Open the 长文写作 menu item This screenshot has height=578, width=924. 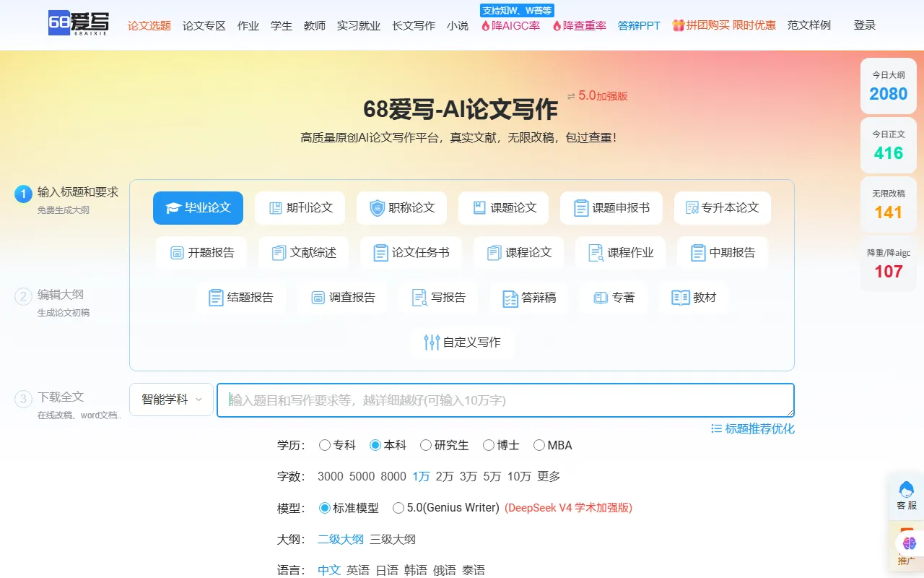point(414,25)
